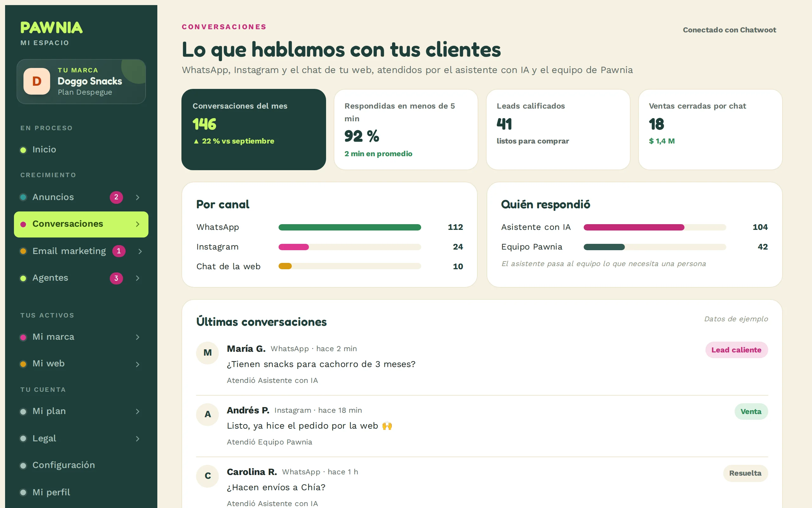Click the Asistente con IA progress bar
Screen dimensions: 812x508
[655, 227]
